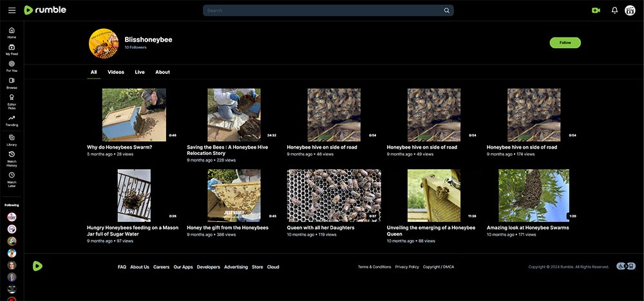Open Honeybee hive video with 46 views

(x=334, y=115)
